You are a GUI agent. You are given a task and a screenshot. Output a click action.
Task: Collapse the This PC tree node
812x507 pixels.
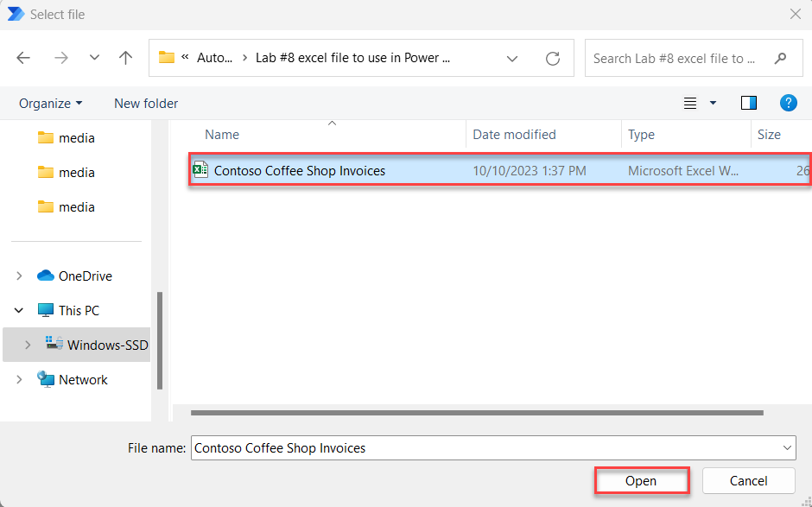point(19,311)
